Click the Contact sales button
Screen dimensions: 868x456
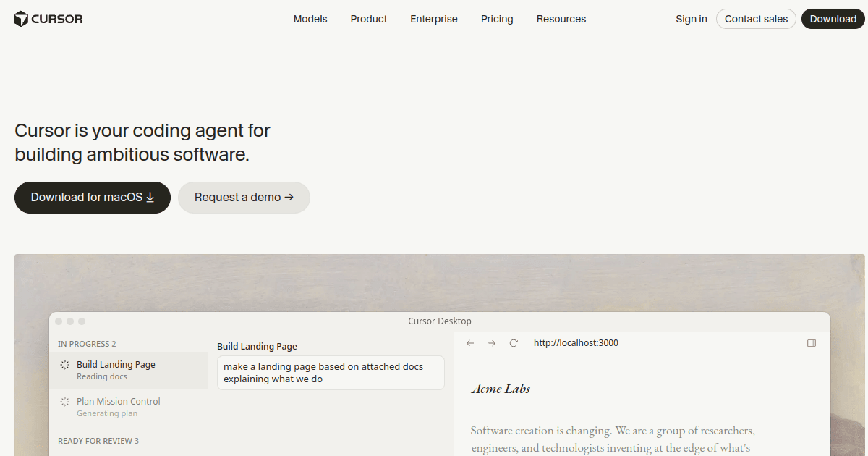(756, 19)
